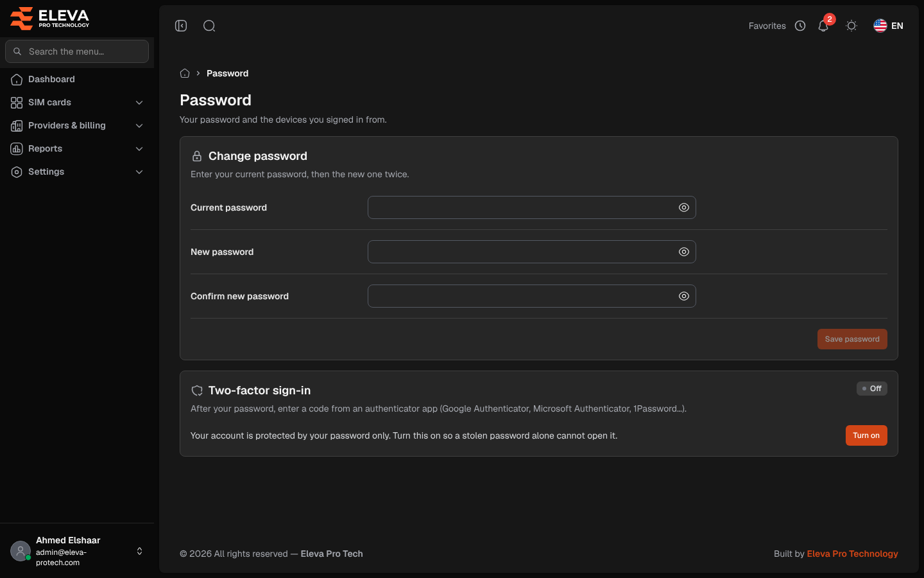The height and width of the screenshot is (578, 924).
Task: Click the US flag language icon
Action: [880, 26]
